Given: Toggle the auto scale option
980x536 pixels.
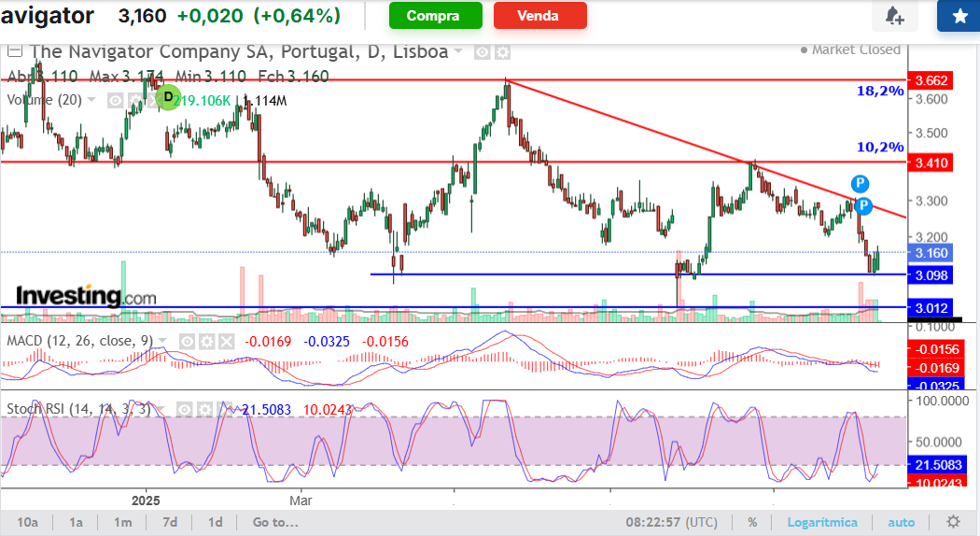Looking at the screenshot, I should pos(902,522).
